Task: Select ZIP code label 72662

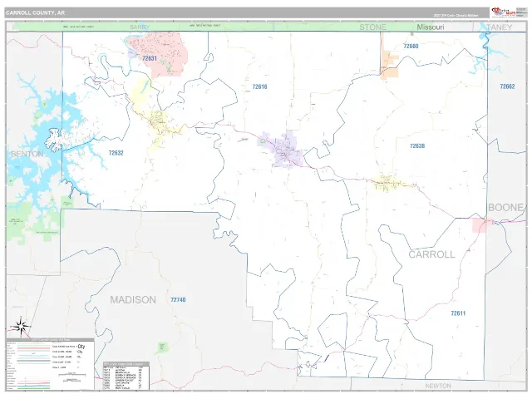Action: click(507, 86)
